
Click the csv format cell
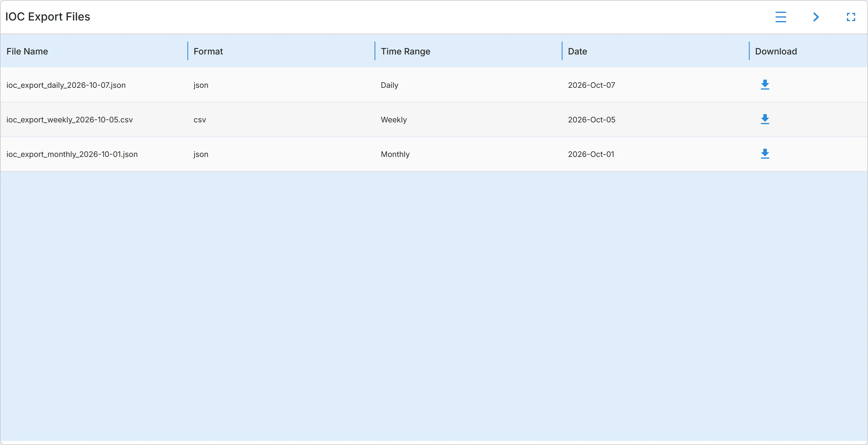coord(200,120)
